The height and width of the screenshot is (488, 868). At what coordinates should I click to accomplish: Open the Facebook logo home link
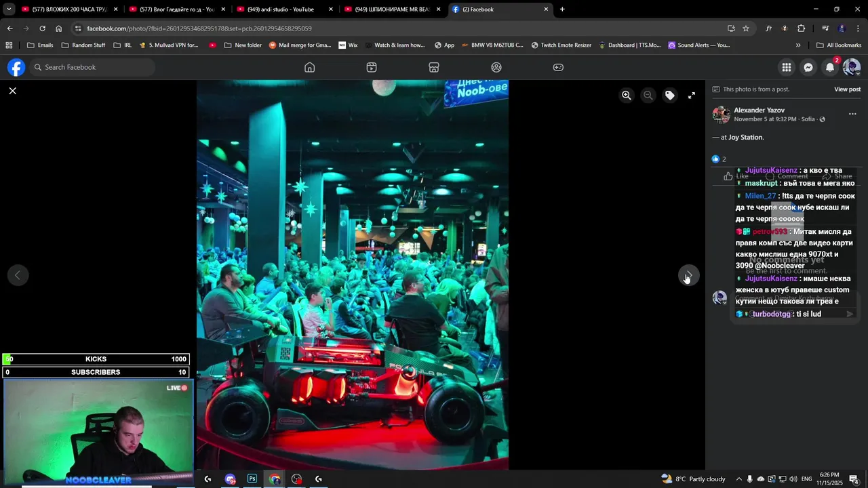(16, 67)
